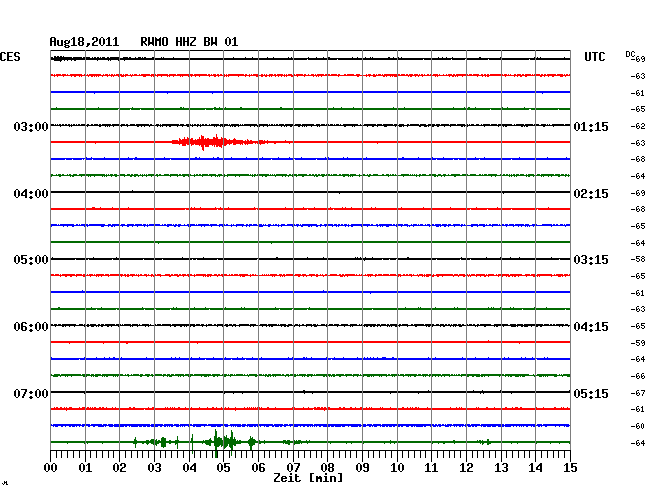Click the large green seismic burst near minute 05
This screenshot has width=650, height=494.
[x=222, y=443]
